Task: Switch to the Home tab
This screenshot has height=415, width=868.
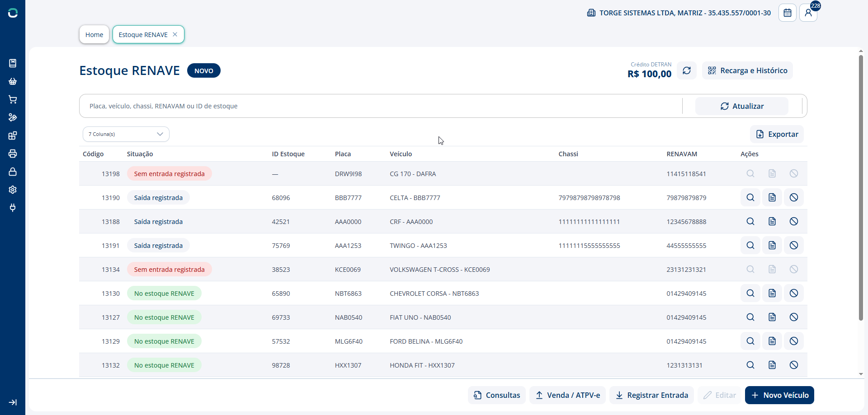Action: [x=94, y=34]
